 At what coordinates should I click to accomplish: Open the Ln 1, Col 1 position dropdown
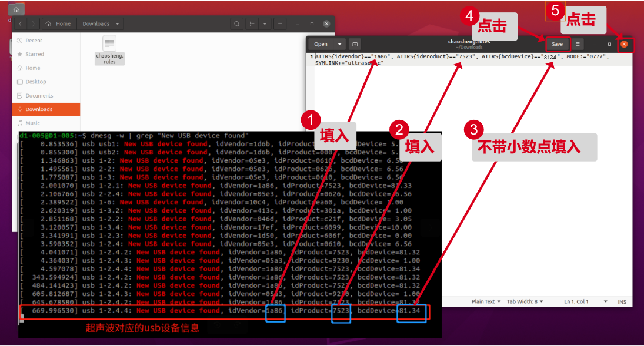(579, 301)
